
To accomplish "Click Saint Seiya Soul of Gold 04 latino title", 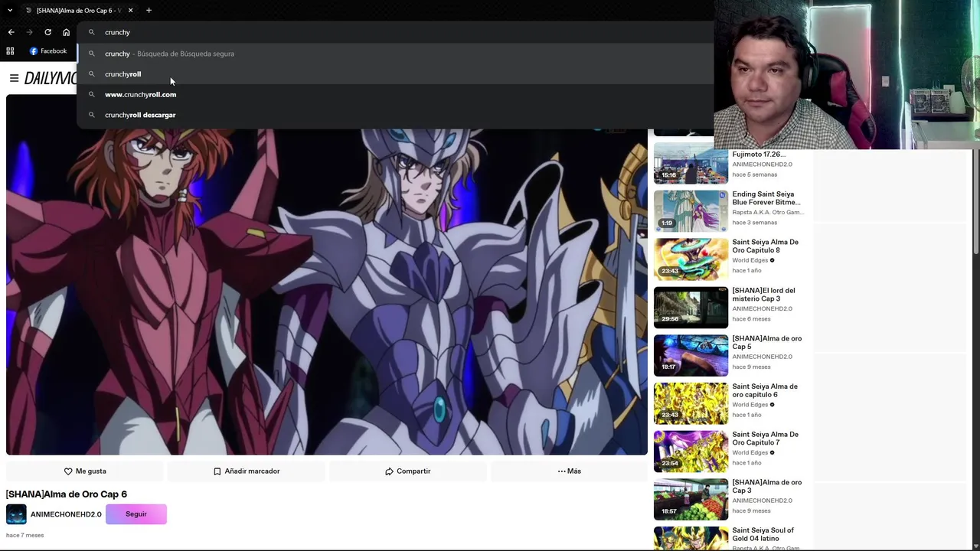I will [x=763, y=534].
